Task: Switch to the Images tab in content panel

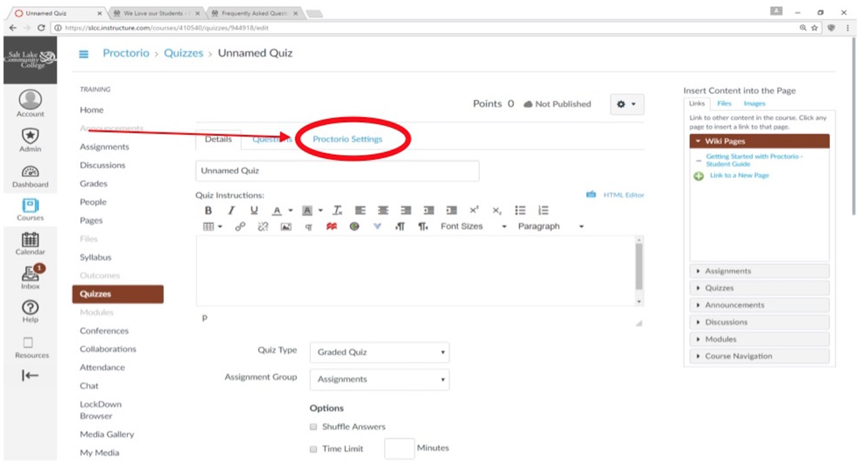Action: (754, 104)
